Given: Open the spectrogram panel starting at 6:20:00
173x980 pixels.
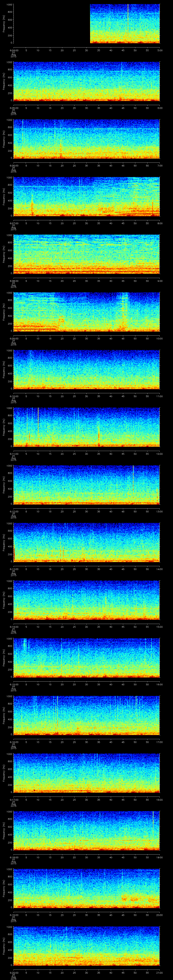Looking at the screenshot, I should point(87,946).
